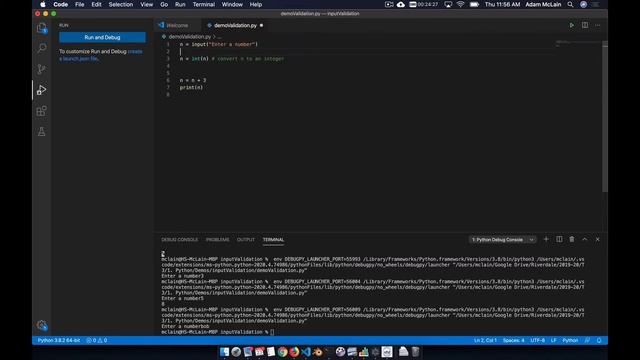Open Spotlight search in menu bar
The width and height of the screenshot is (640, 360).
(570, 4)
